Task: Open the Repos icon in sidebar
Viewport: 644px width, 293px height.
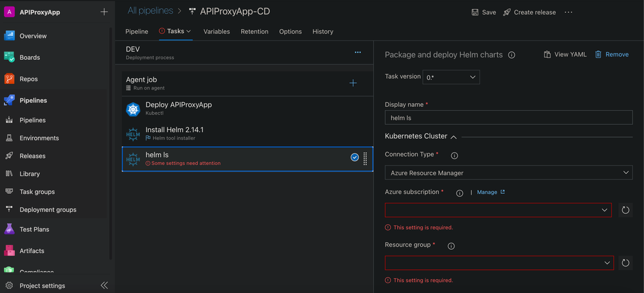Action: pyautogui.click(x=10, y=79)
